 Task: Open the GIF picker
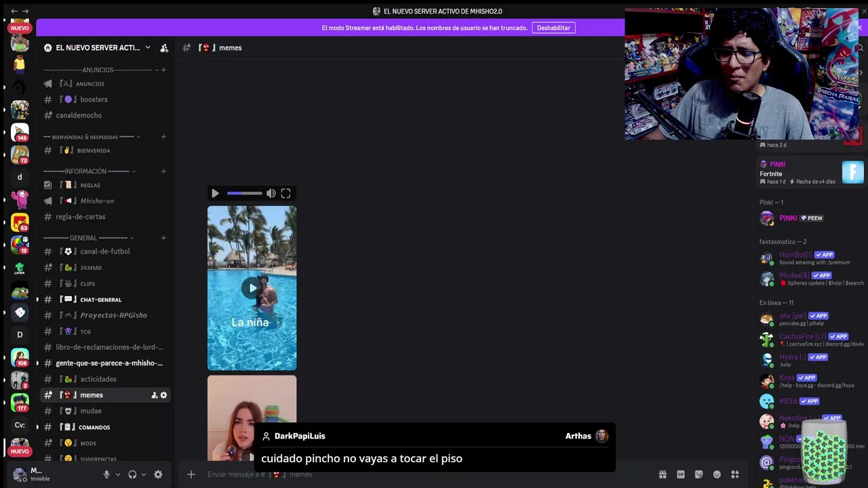681,474
